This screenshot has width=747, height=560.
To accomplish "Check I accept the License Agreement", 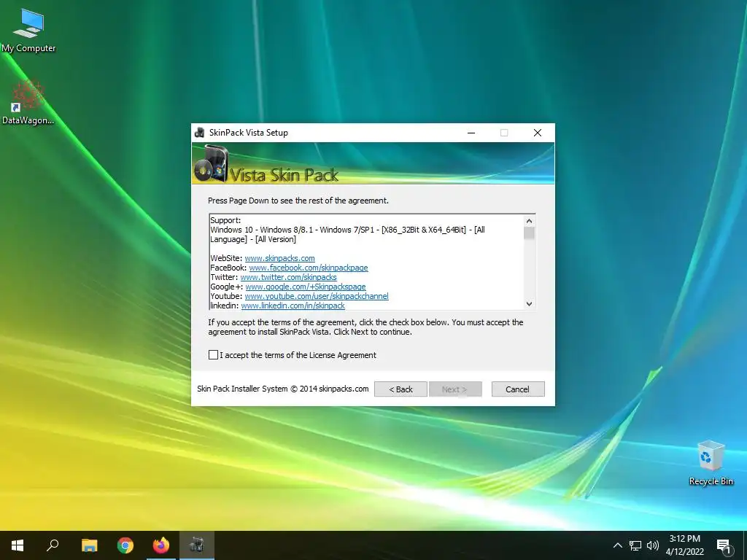I will [214, 355].
